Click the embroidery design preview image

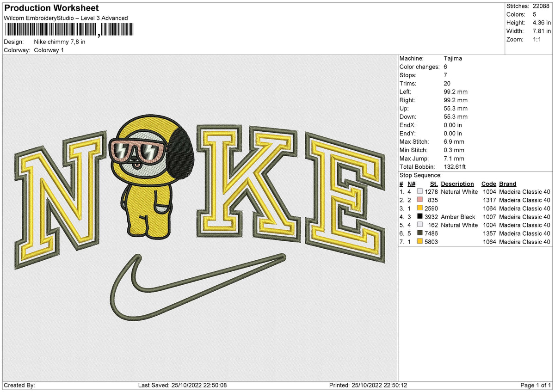(200, 218)
